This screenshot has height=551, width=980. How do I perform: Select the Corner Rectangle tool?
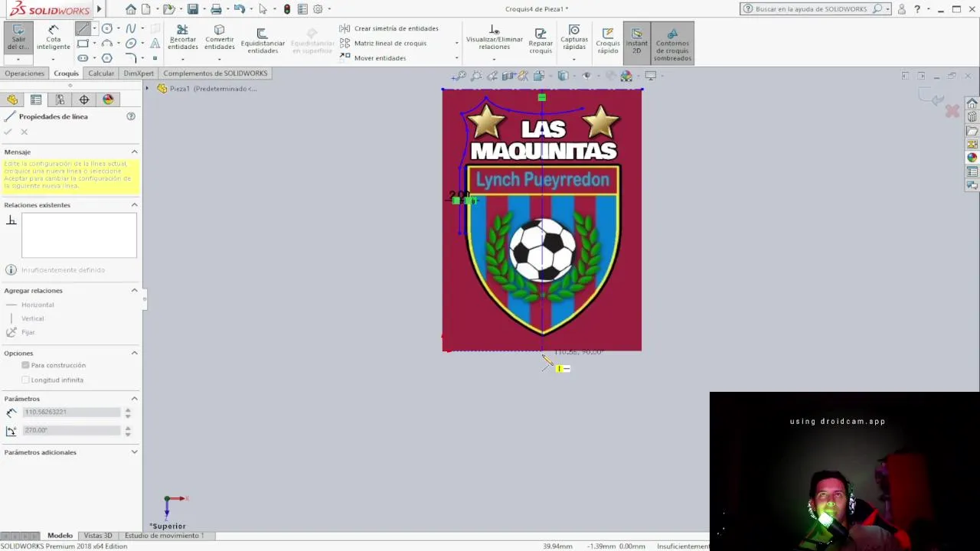(82, 44)
